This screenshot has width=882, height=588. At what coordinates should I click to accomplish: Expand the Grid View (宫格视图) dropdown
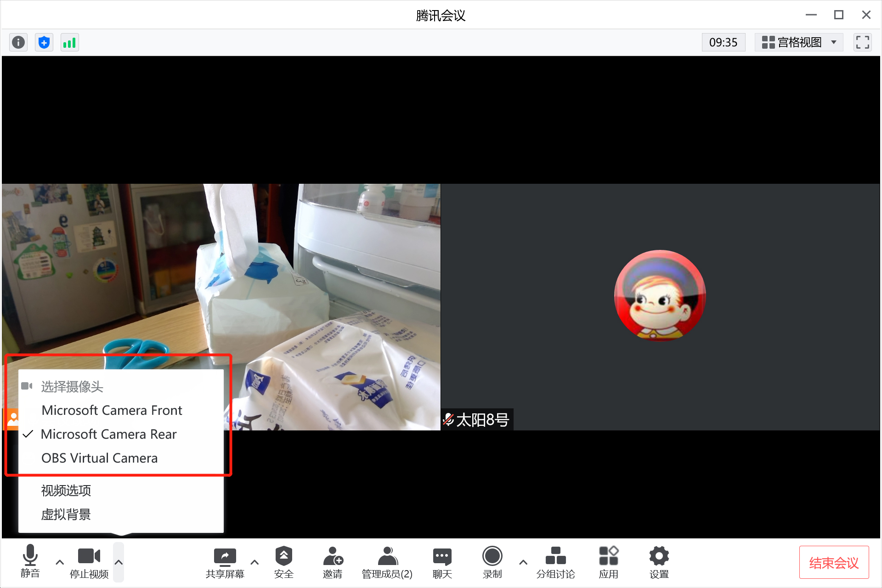pyautogui.click(x=799, y=42)
